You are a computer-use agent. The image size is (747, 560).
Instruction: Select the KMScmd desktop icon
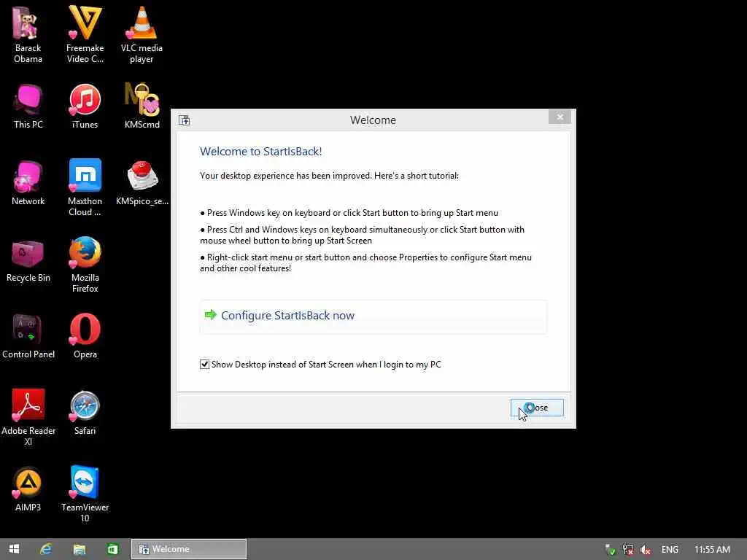[142, 106]
